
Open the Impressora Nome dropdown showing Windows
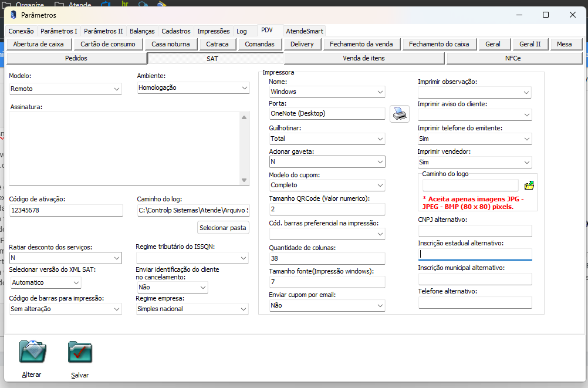tap(327, 92)
